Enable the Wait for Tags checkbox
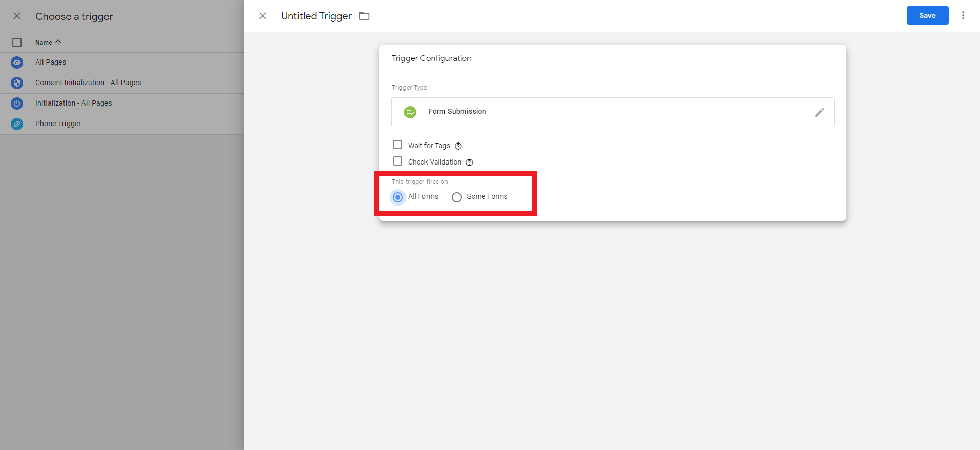Image resolution: width=980 pixels, height=450 pixels. (398, 145)
